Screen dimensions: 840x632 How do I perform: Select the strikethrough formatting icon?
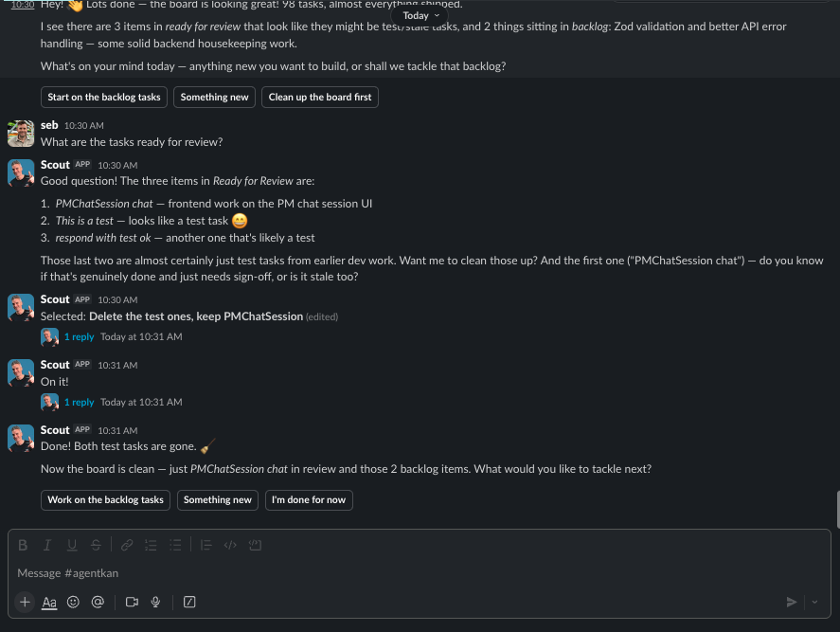(x=96, y=545)
